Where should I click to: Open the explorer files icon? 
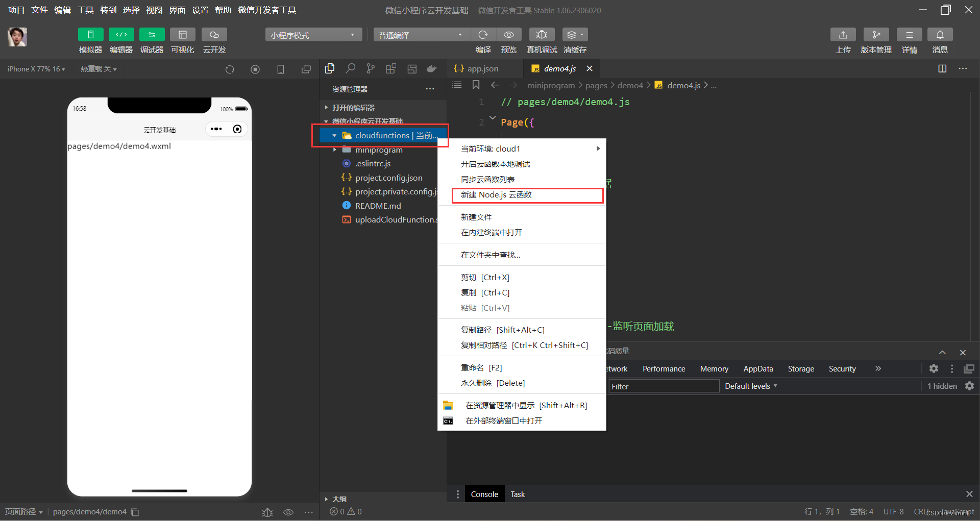(x=330, y=68)
